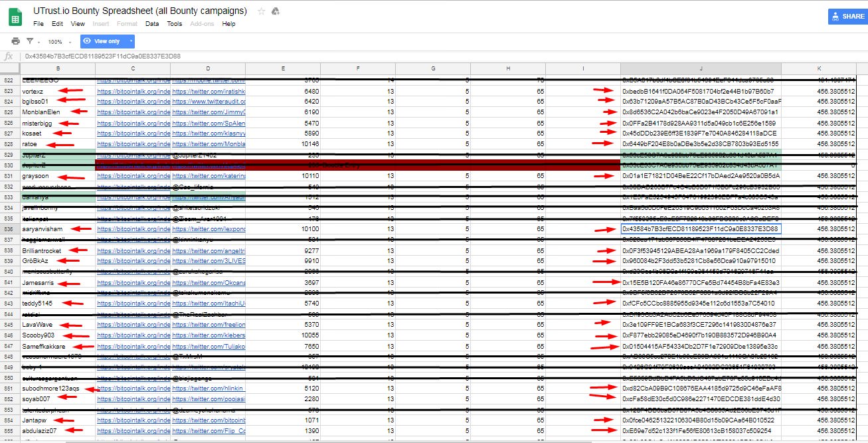Select column D header
The width and height of the screenshot is (868, 443).
(x=208, y=68)
